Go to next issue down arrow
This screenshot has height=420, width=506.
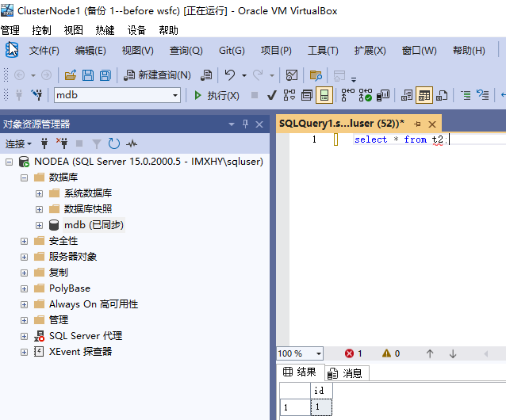tap(453, 353)
